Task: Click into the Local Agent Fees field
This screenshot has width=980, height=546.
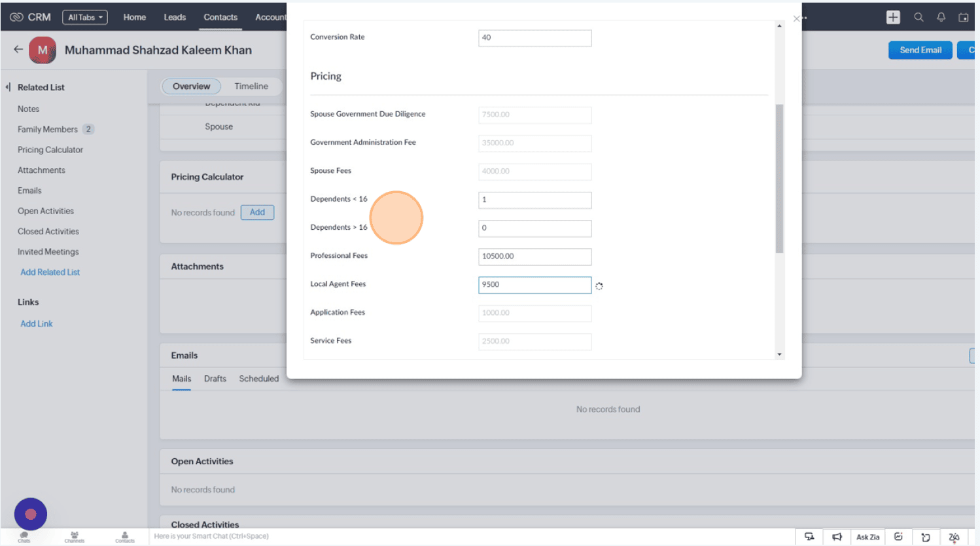Action: point(534,285)
